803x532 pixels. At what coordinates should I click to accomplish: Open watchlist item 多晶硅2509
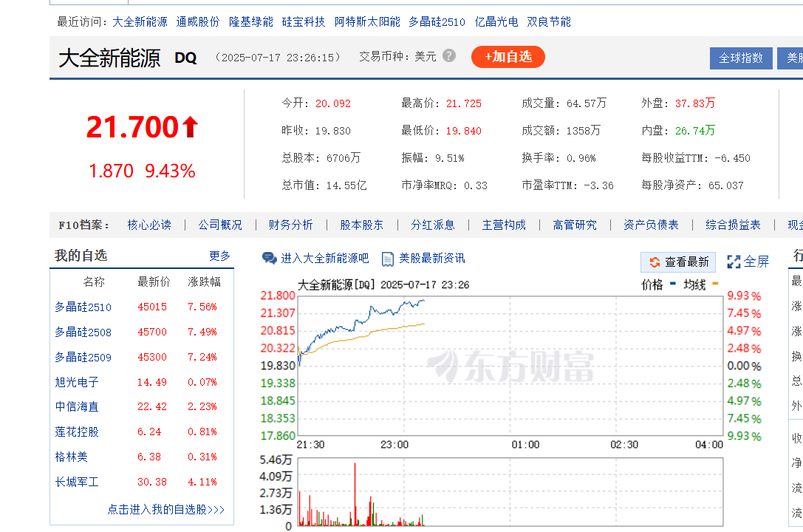(x=83, y=358)
